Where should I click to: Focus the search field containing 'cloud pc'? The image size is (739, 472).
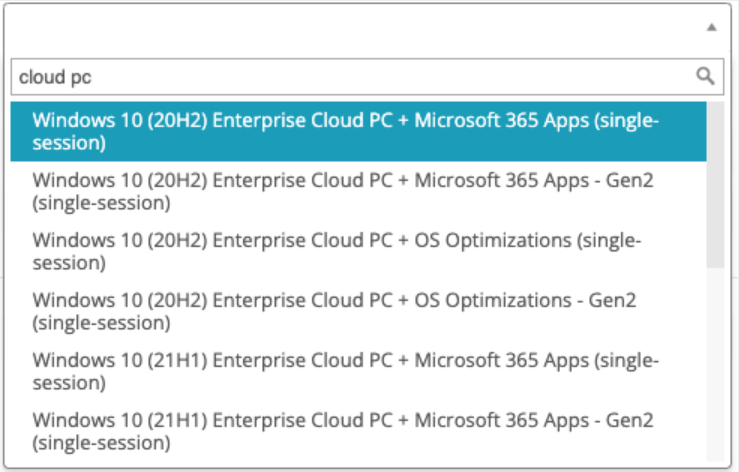(350, 76)
